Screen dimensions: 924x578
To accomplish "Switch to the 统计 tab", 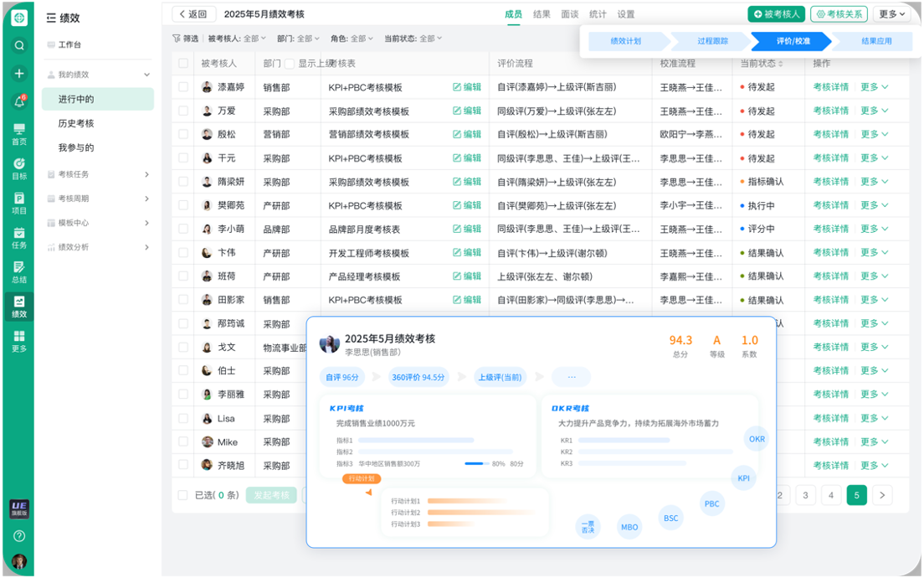I will 598,14.
